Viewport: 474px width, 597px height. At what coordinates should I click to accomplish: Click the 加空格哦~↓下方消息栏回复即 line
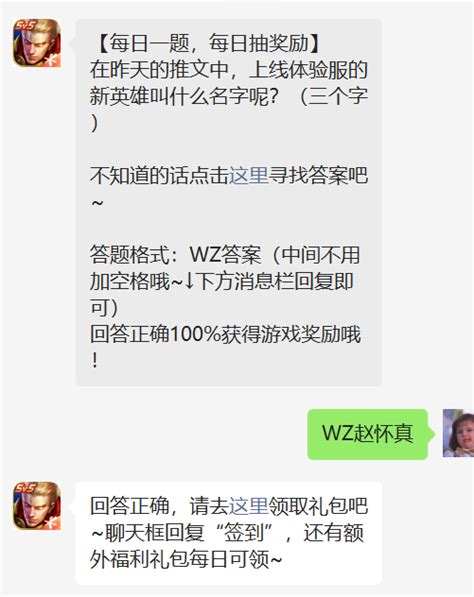pos(222,281)
